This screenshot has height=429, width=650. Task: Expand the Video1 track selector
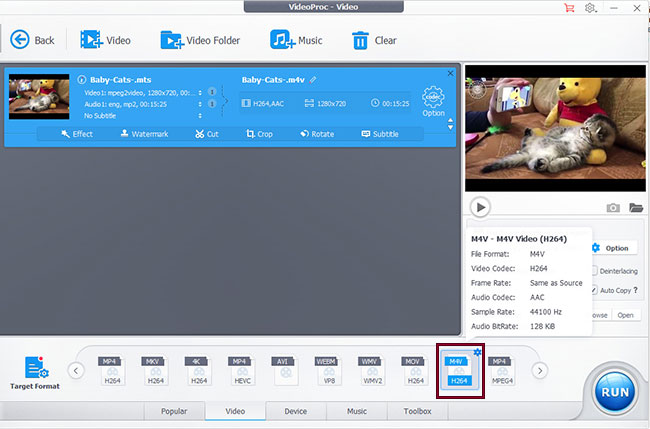pos(200,92)
